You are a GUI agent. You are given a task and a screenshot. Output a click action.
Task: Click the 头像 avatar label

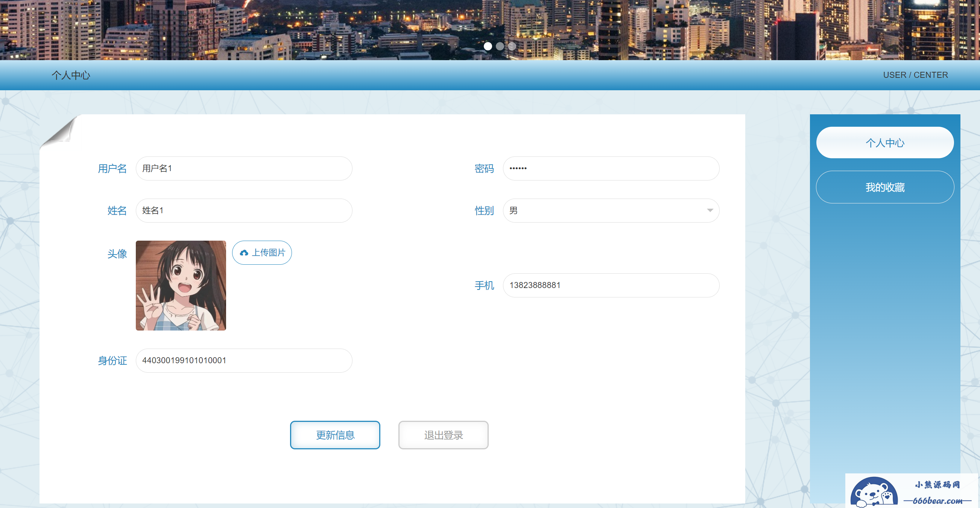(117, 253)
